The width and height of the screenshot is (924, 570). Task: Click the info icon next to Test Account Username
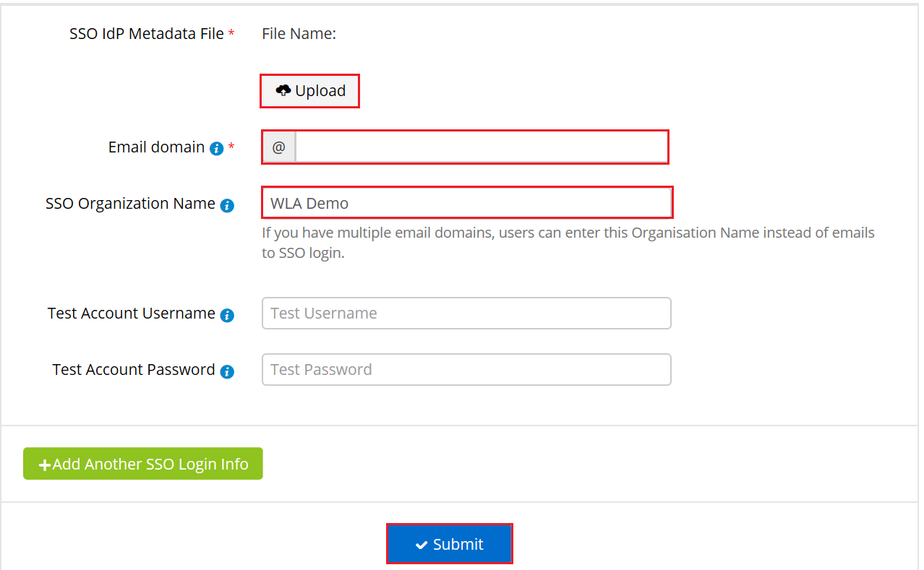click(227, 315)
